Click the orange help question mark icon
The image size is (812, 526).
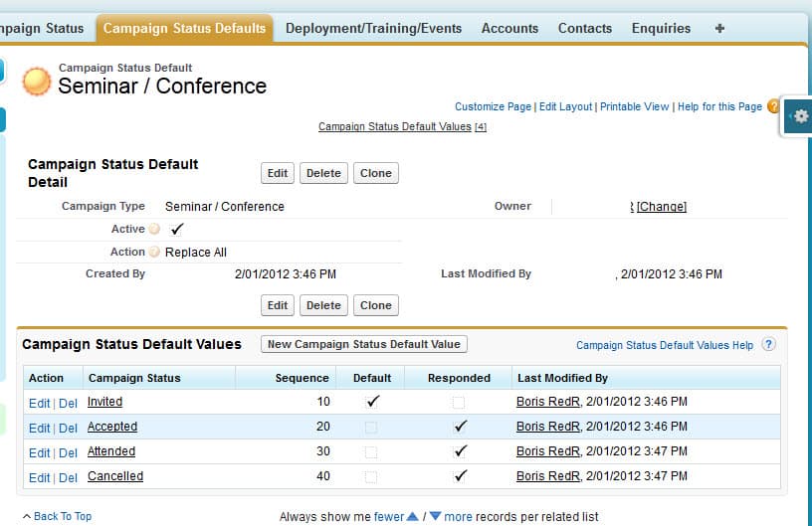click(x=772, y=106)
